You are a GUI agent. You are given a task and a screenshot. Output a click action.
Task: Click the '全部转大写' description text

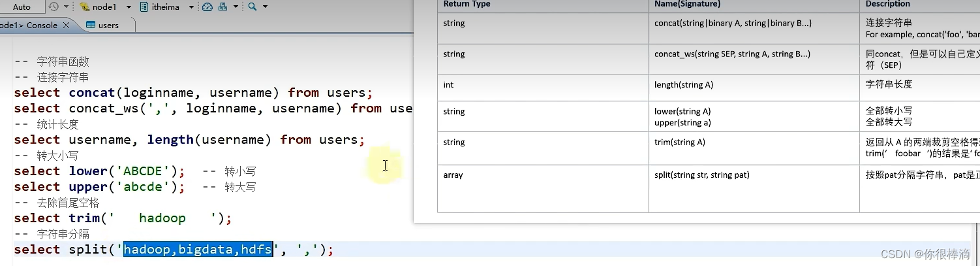pyautogui.click(x=889, y=122)
